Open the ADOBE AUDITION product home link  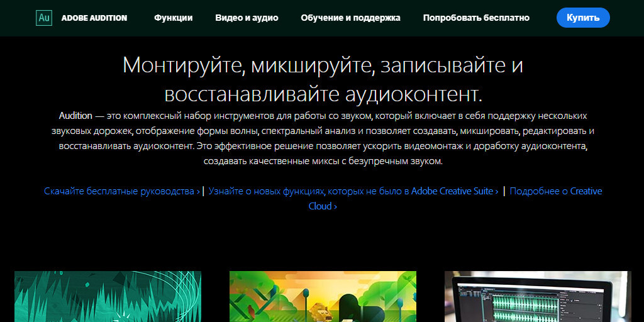[94, 18]
